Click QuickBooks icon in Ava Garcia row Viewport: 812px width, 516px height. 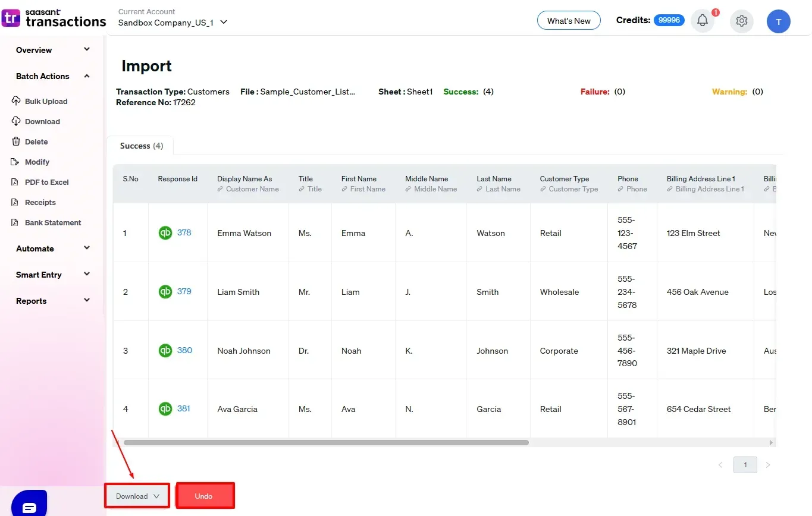tap(165, 409)
